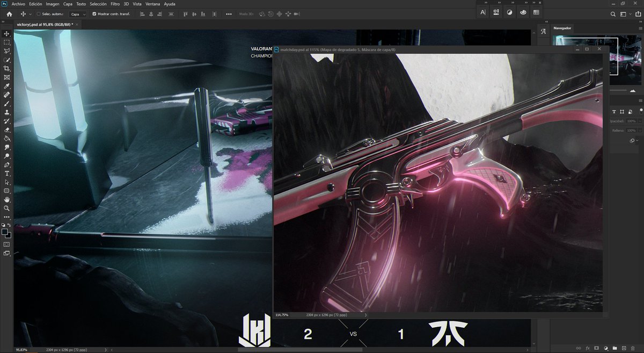
Task: Toggle Mostrar contr. transf. checkbox
Action: [x=94, y=14]
